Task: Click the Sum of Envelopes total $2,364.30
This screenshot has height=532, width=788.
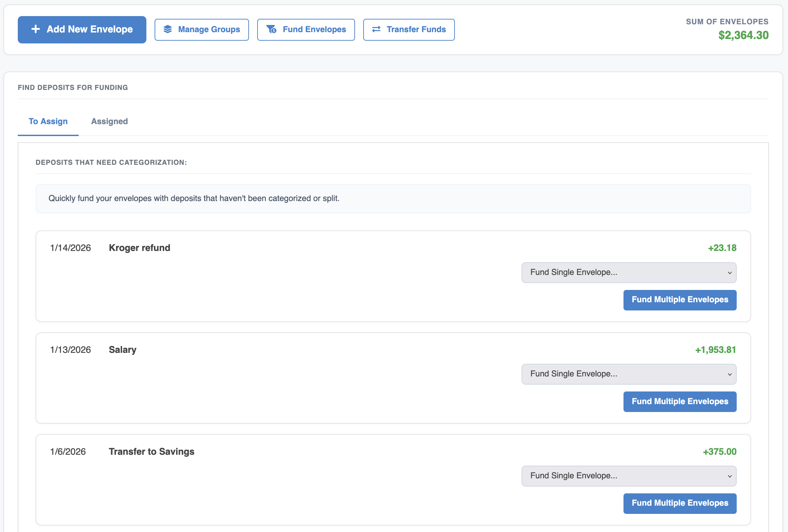Action: point(744,35)
